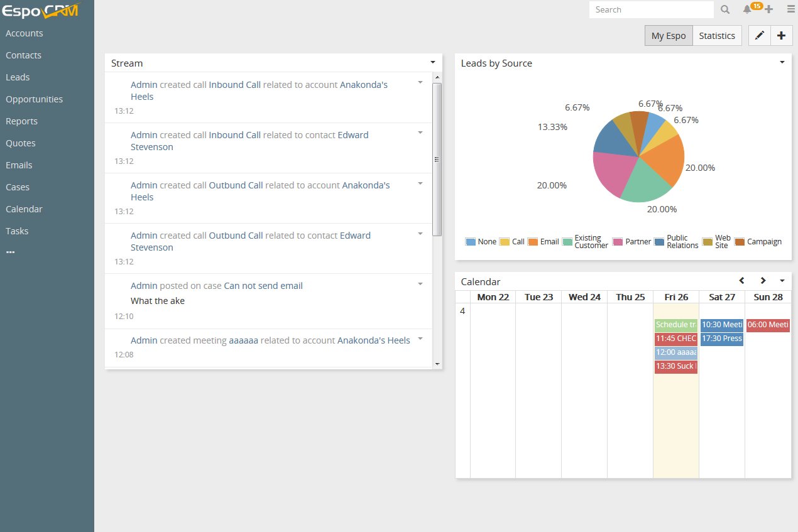798x532 pixels.
Task: Click the add dashlet plus button
Action: [x=781, y=36]
